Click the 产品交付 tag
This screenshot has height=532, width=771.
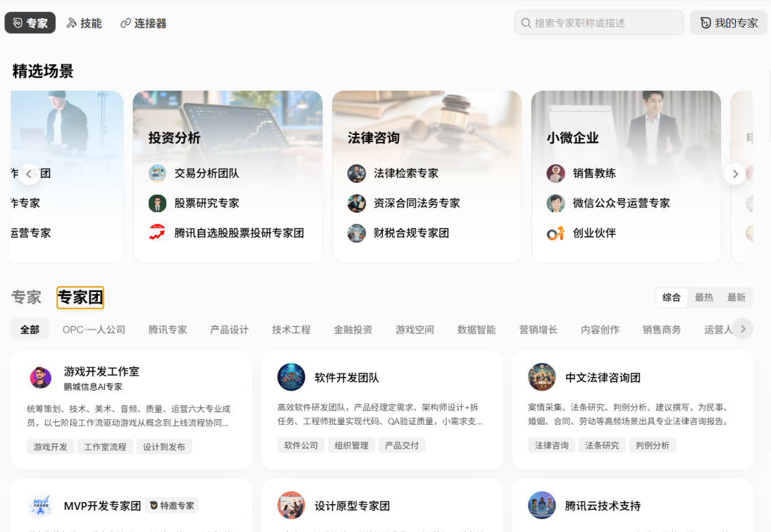402,445
